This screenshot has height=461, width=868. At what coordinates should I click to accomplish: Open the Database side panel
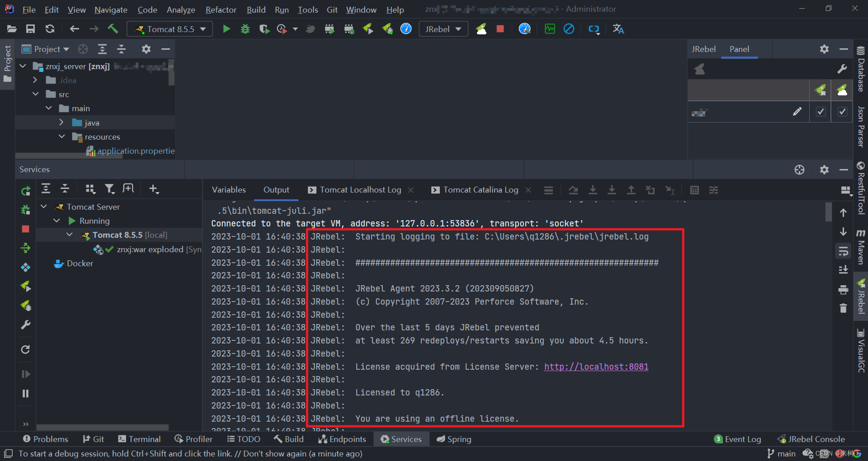coord(861,69)
